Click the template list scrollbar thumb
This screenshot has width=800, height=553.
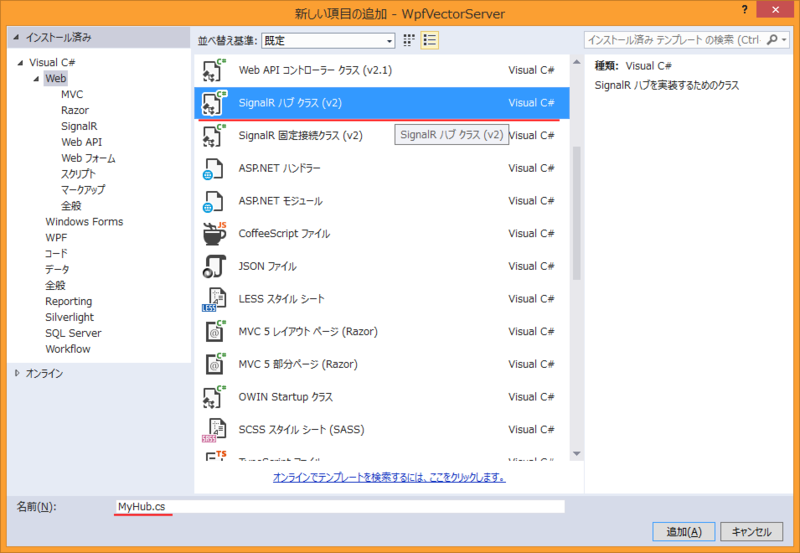577,213
